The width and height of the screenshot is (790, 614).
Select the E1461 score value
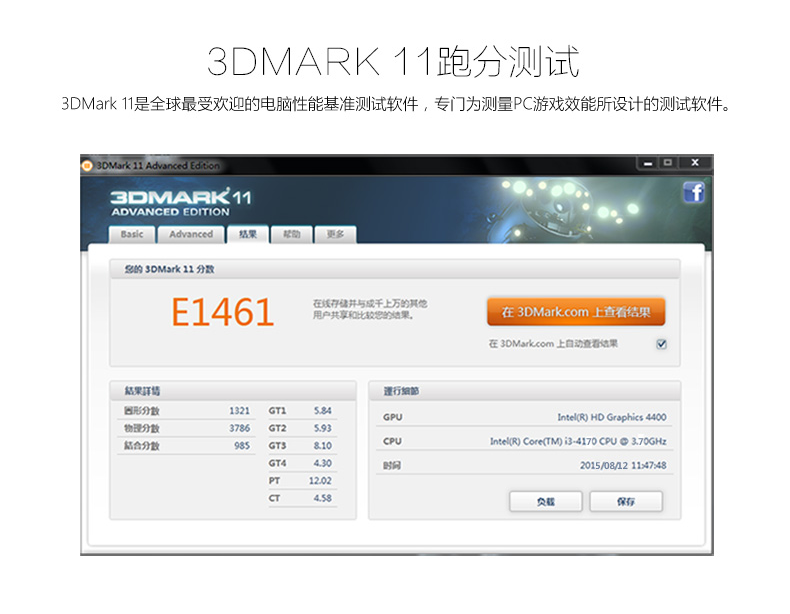[223, 312]
